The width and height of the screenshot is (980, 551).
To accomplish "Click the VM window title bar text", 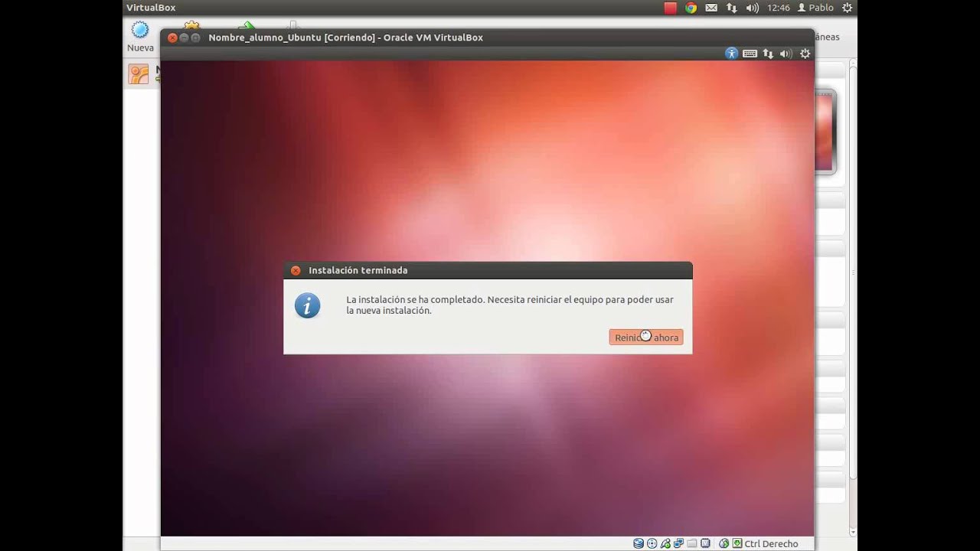I will (x=345, y=37).
